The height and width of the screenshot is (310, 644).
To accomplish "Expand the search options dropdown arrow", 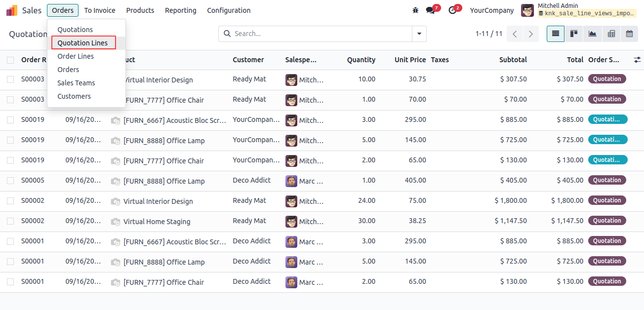I will point(419,34).
